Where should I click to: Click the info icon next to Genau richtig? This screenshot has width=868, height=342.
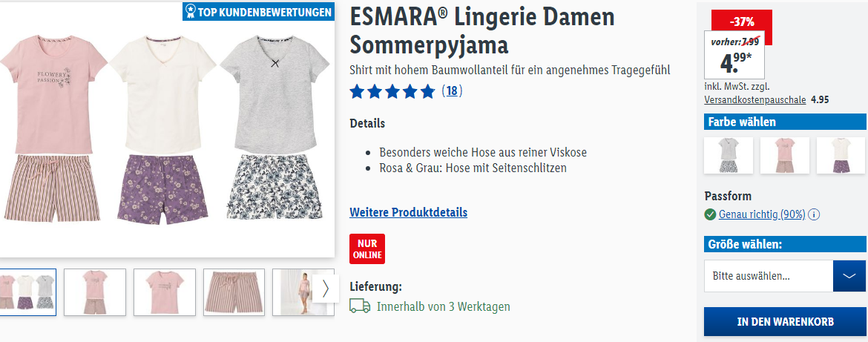[x=814, y=214]
